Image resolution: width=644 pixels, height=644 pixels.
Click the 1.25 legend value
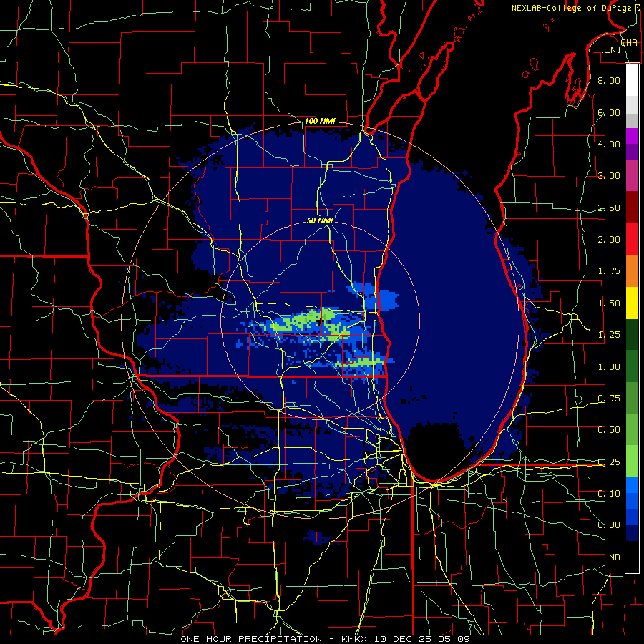coord(608,335)
